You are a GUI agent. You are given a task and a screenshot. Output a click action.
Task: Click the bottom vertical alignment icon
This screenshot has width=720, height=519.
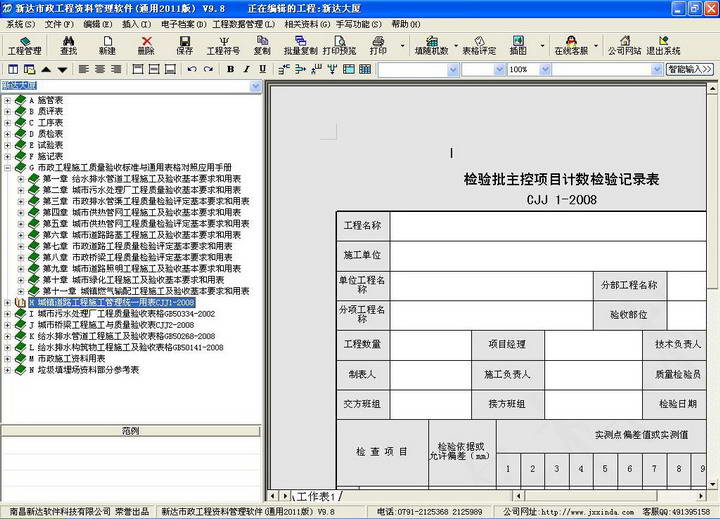(x=170, y=69)
